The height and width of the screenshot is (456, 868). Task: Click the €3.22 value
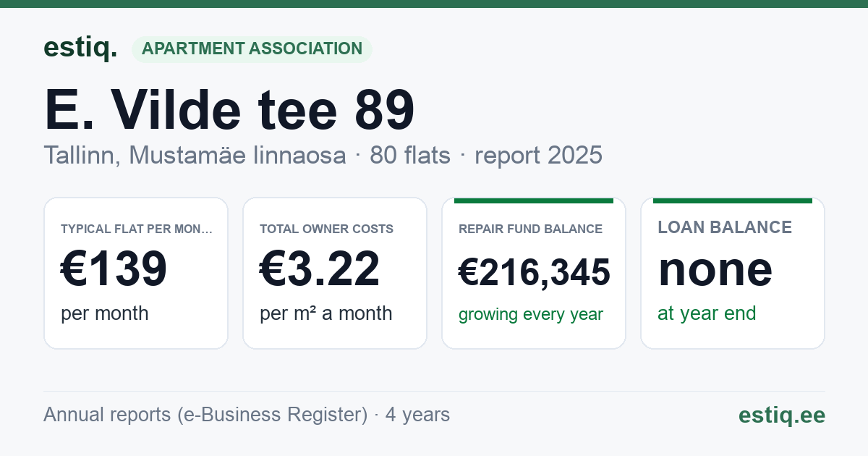point(320,269)
